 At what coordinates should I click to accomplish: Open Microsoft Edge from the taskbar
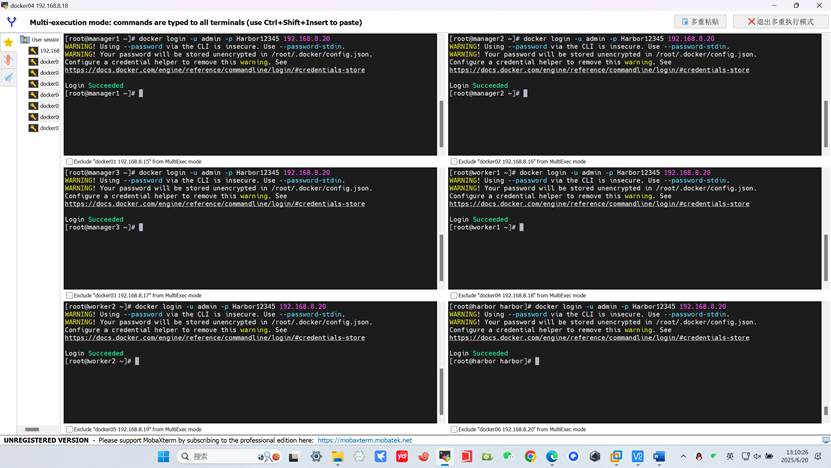pyautogui.click(x=552, y=456)
